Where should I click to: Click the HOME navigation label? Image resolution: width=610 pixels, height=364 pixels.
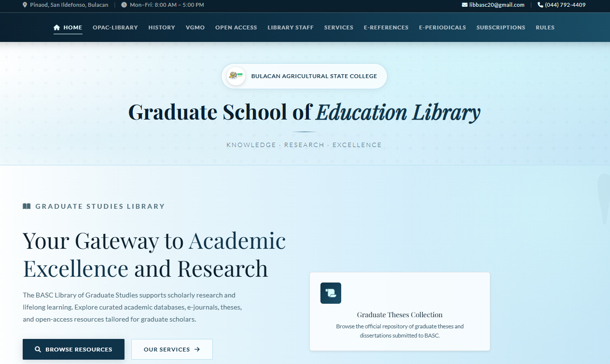tap(73, 27)
